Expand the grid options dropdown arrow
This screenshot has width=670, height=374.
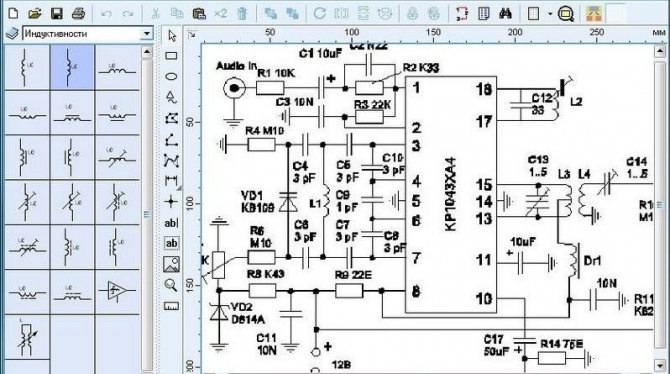pyautogui.click(x=550, y=14)
